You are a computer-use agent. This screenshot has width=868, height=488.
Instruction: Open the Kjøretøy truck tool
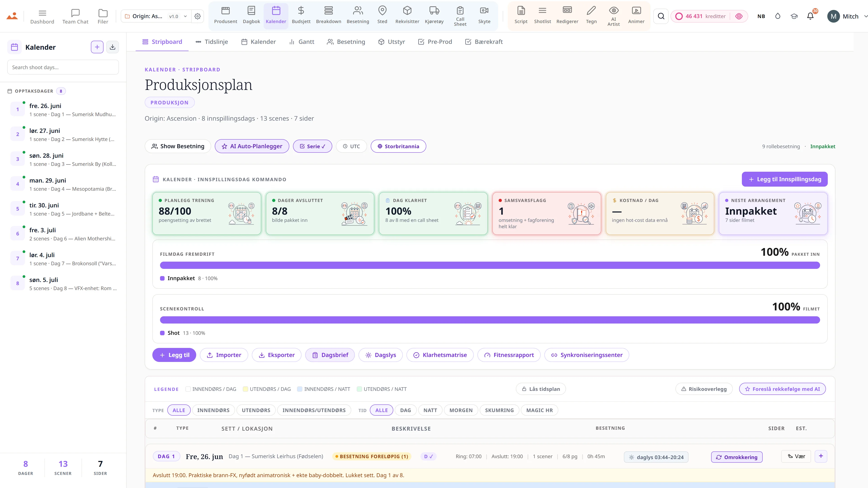(x=434, y=16)
